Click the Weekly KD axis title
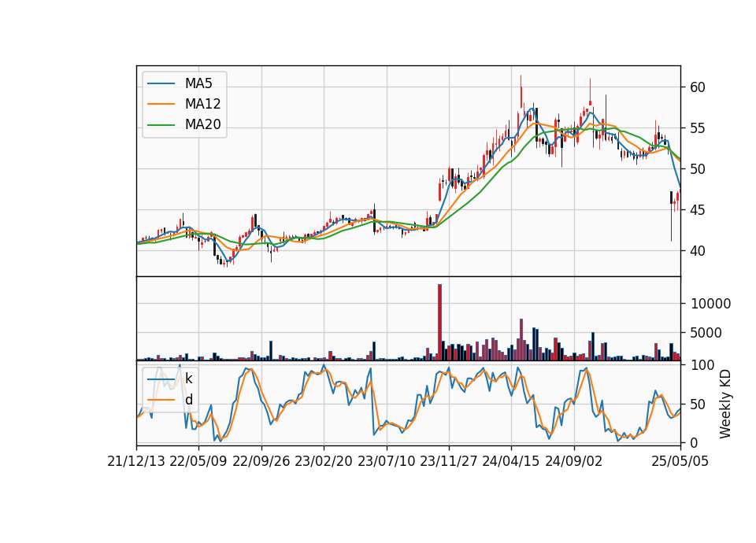 tap(724, 404)
